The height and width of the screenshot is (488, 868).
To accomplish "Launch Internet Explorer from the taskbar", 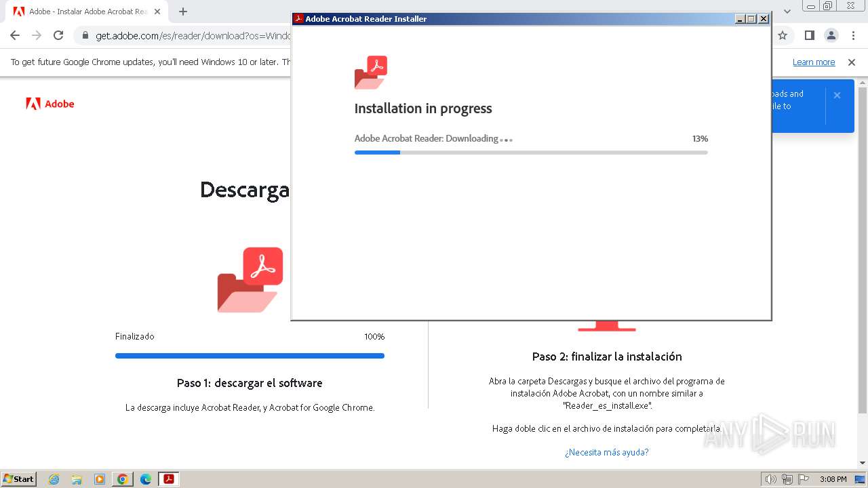I will (54, 479).
